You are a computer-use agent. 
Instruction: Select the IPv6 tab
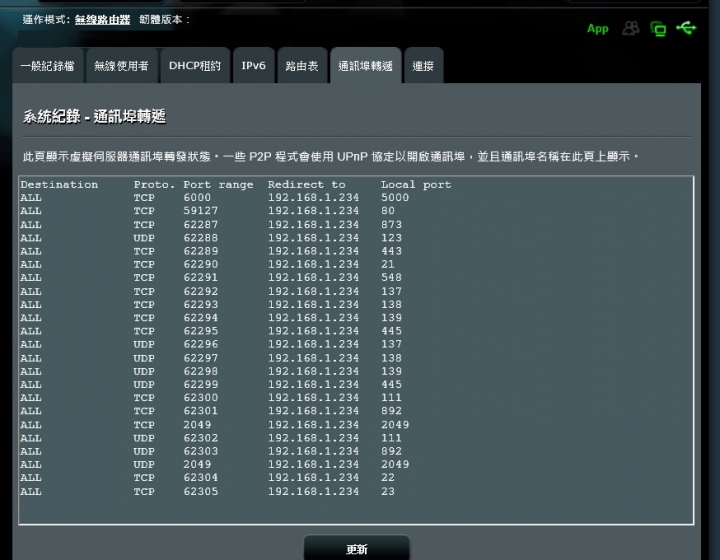point(253,66)
